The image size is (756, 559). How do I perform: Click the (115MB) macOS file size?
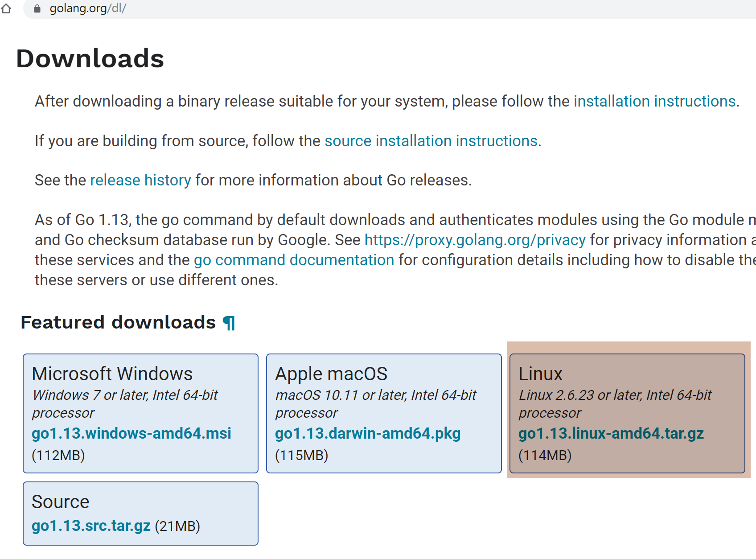[302, 455]
